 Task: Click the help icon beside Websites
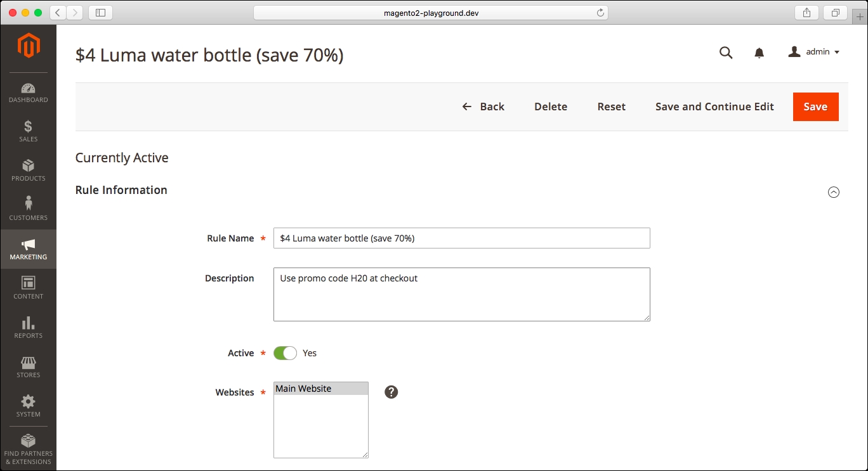[391, 392]
